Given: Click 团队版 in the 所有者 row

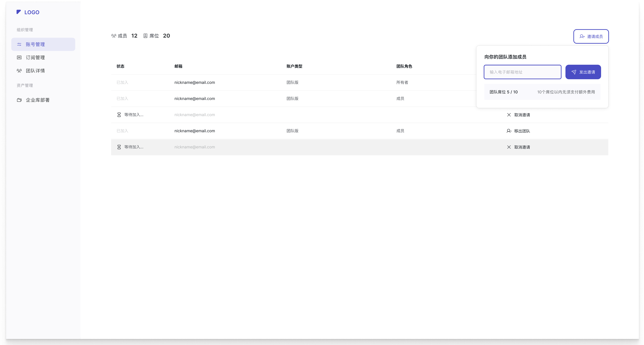Looking at the screenshot, I should [x=292, y=82].
